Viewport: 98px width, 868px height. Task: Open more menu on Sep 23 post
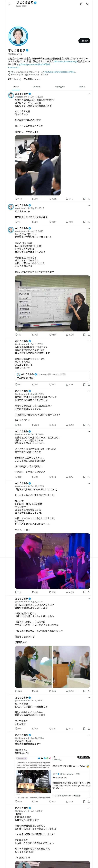[x=89, y=205]
